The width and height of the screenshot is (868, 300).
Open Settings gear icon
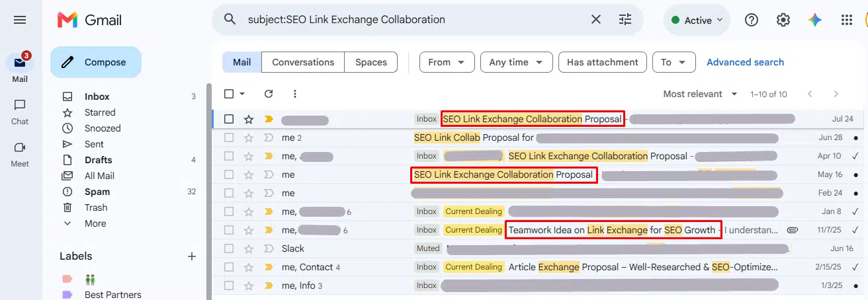[x=783, y=20]
